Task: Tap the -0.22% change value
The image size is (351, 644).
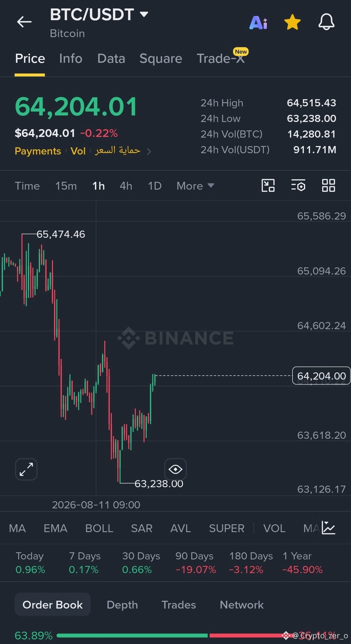Action: [x=99, y=133]
